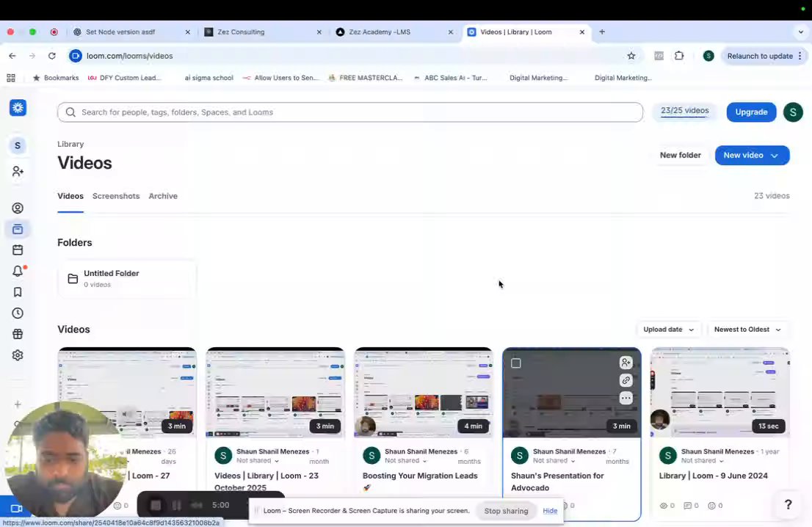Open the Settings gear in sidebar
This screenshot has height=527, width=812.
(18, 355)
